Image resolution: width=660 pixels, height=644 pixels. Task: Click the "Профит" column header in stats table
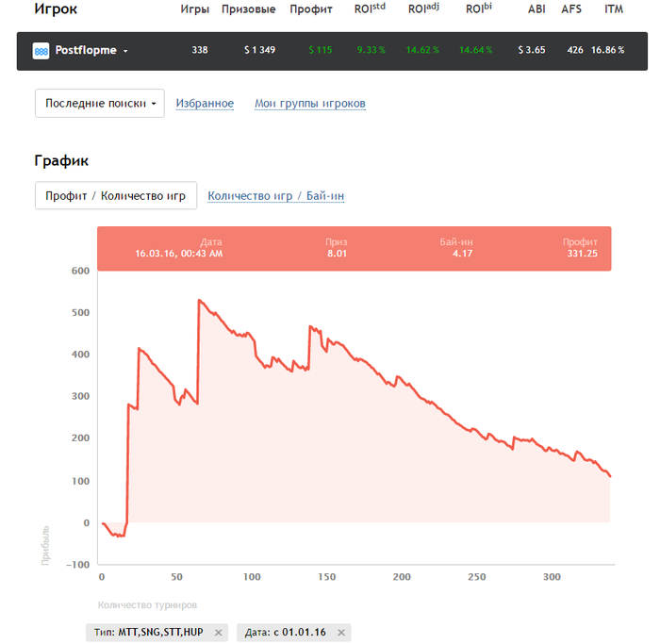pyautogui.click(x=310, y=9)
